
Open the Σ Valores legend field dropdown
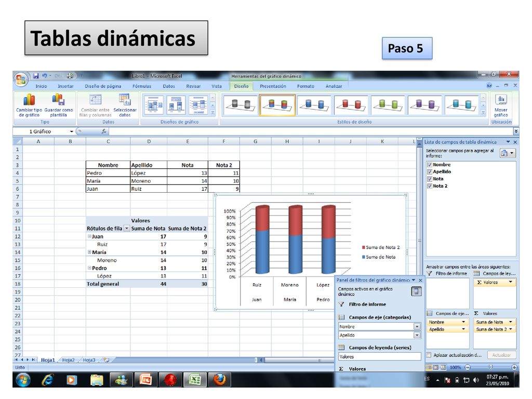coord(510,282)
